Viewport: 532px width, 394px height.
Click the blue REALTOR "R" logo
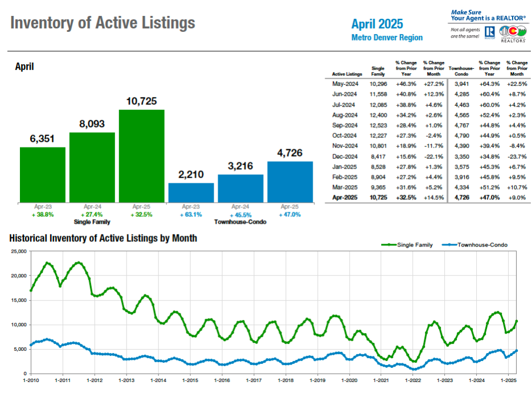click(x=489, y=34)
